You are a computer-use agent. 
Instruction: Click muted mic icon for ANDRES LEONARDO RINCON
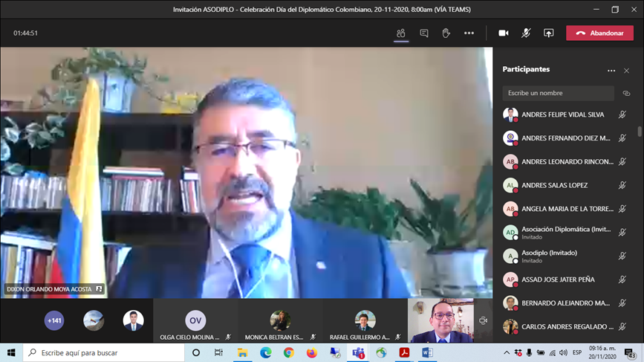point(622,162)
